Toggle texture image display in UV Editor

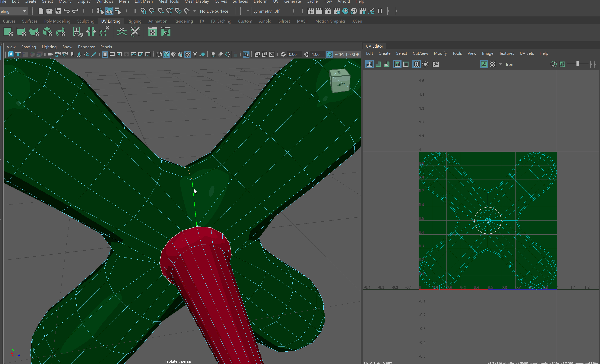click(484, 64)
